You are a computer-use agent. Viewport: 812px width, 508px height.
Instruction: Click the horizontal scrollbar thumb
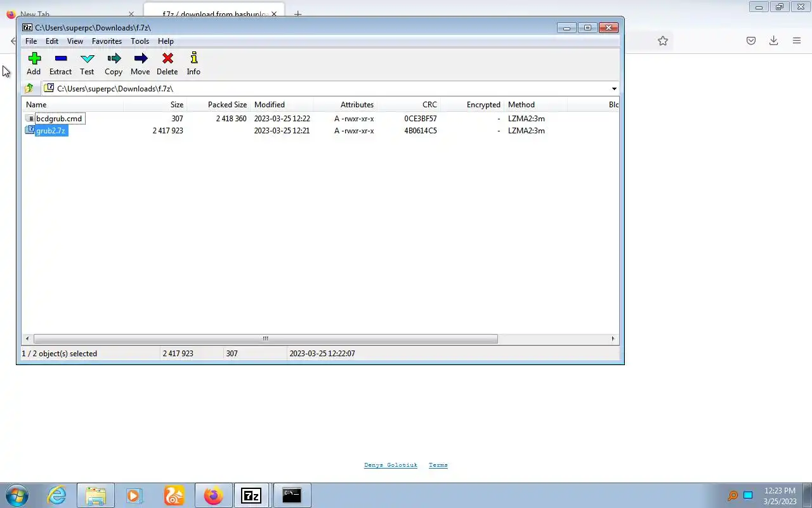tap(265, 338)
